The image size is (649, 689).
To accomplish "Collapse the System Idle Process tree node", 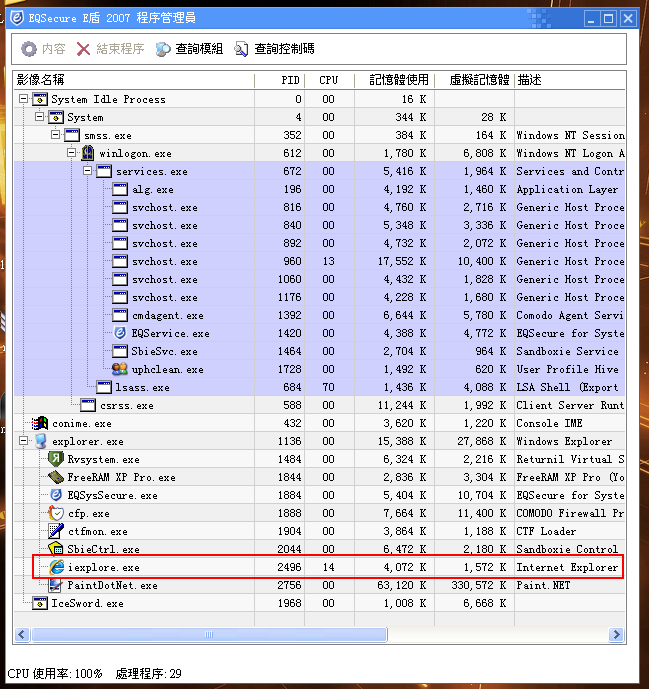I will point(24,99).
